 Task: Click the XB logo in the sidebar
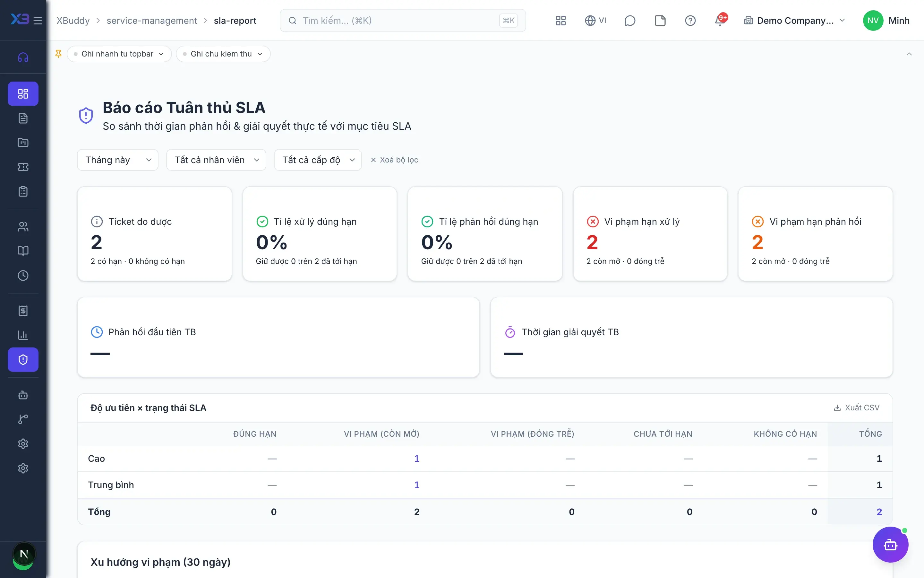click(20, 19)
